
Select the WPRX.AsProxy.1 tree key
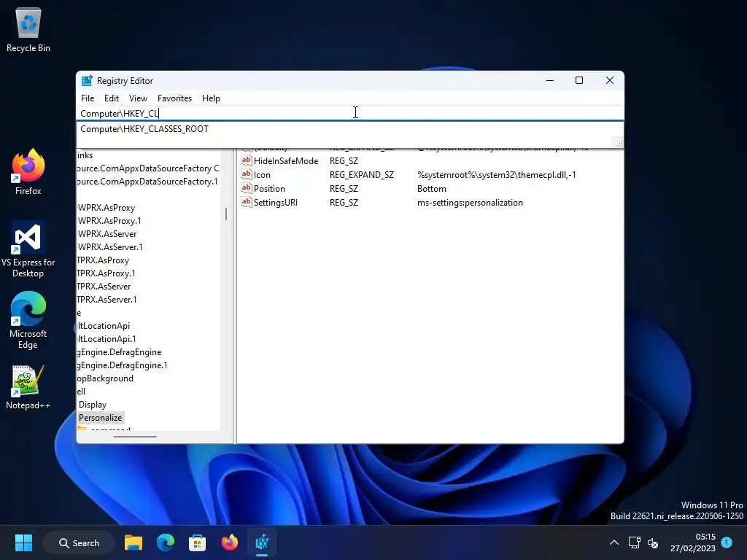[x=109, y=221]
